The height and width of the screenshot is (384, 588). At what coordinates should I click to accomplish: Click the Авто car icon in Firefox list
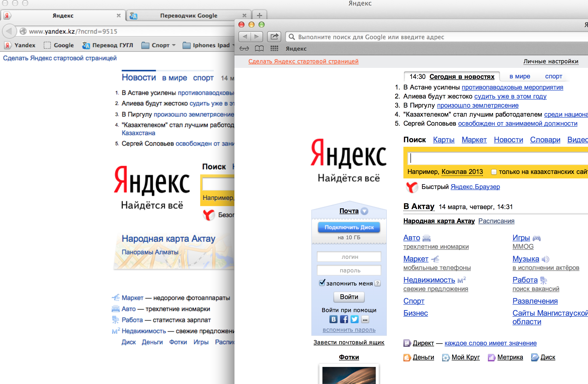[x=116, y=309]
